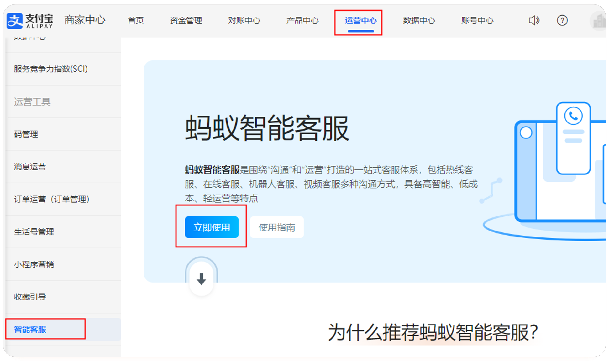Click the user avatar in top right

[x=598, y=21]
